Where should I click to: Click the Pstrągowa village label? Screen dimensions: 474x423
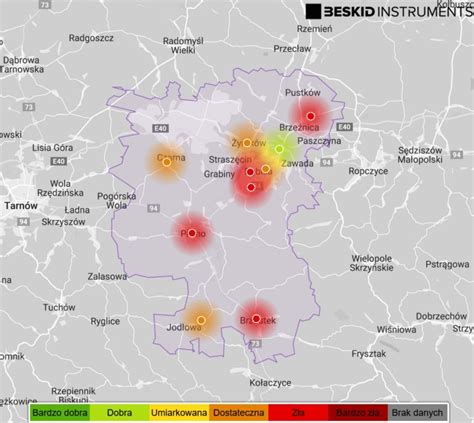pyautogui.click(x=447, y=264)
